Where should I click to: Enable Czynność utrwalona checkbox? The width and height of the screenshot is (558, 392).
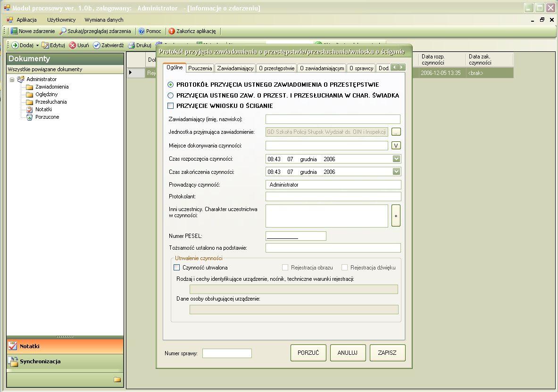(x=176, y=267)
